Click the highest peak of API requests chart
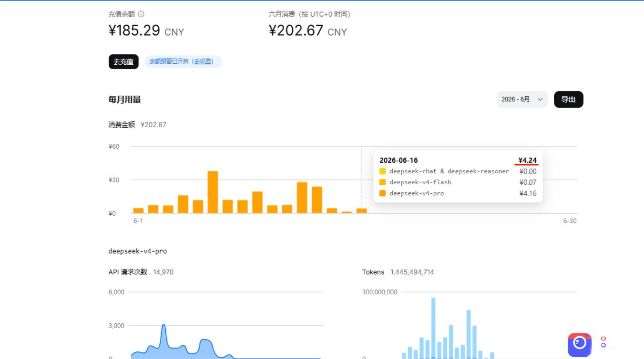The width and height of the screenshot is (644, 359). point(164,326)
